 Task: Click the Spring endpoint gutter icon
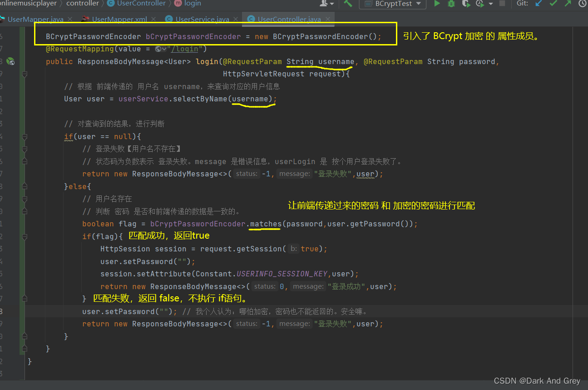[x=10, y=61]
